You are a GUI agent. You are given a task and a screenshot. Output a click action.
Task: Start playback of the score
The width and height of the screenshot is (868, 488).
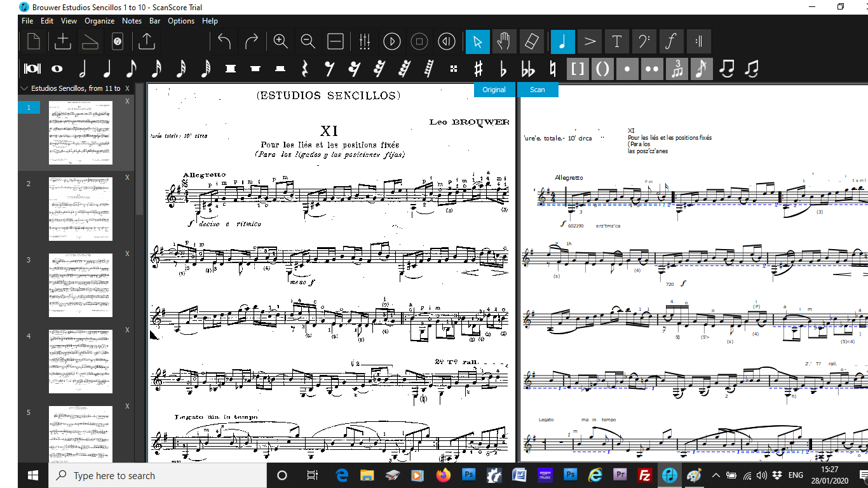point(392,42)
